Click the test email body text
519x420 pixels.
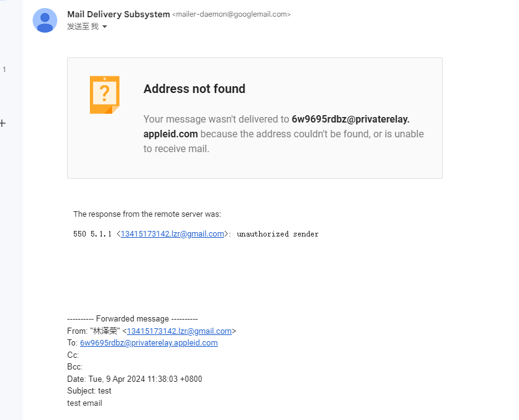point(84,403)
